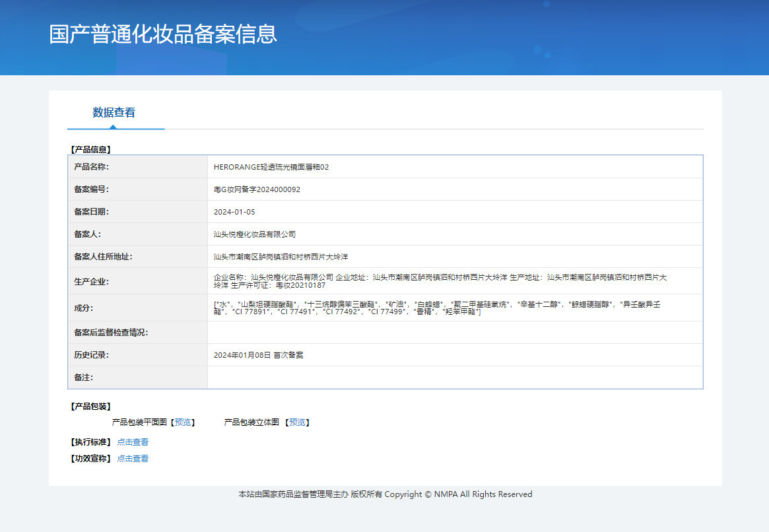
Task: Click the empty 备注 value cell
Action: point(455,378)
